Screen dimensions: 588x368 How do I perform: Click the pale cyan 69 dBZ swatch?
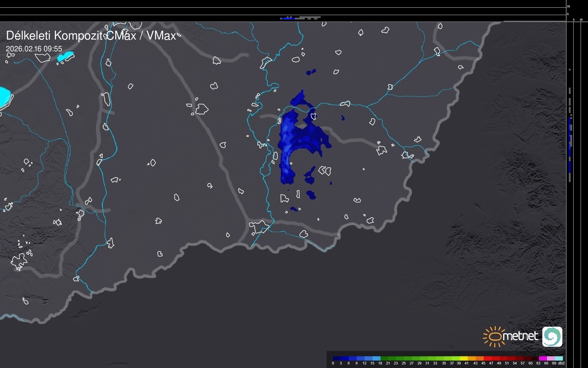pos(559,358)
